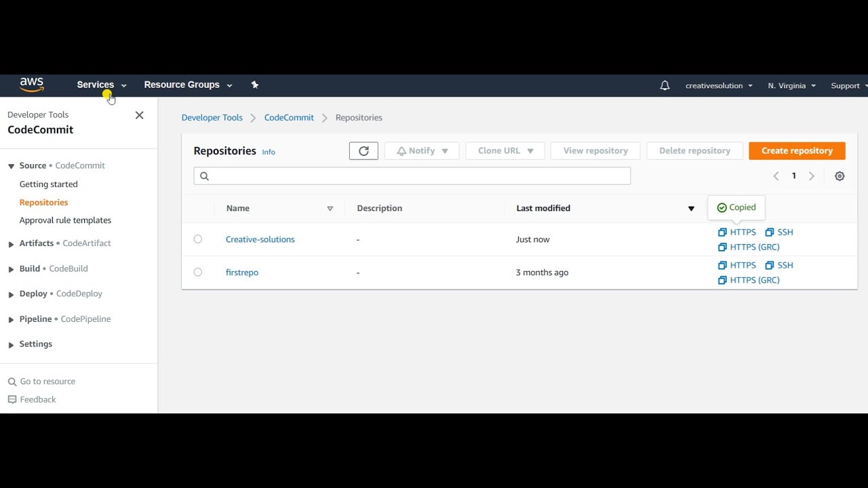Screen dimensions: 868x488
Task: Open the creativesolution account dropdown
Action: click(719, 85)
